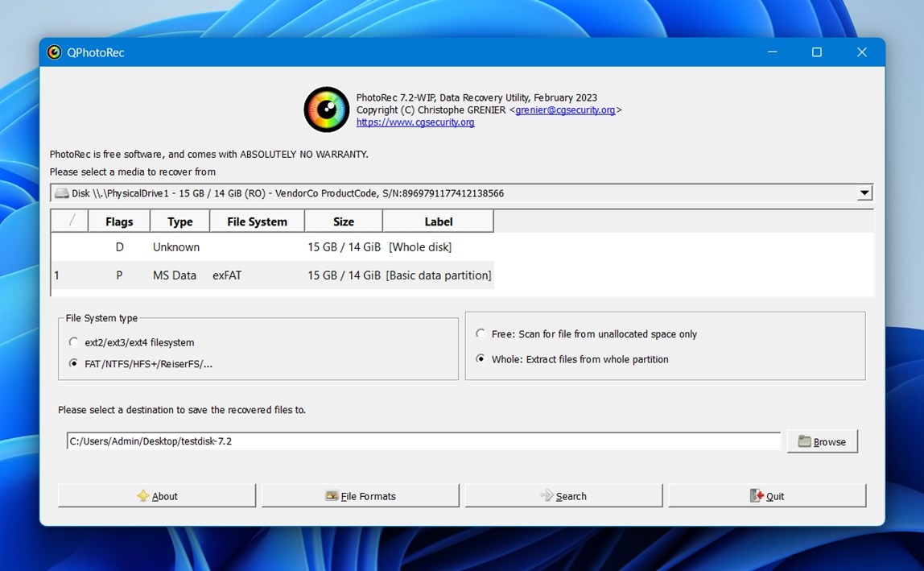The width and height of the screenshot is (924, 571).
Task: Enable Free: scan from unallocated space only
Action: click(x=480, y=333)
